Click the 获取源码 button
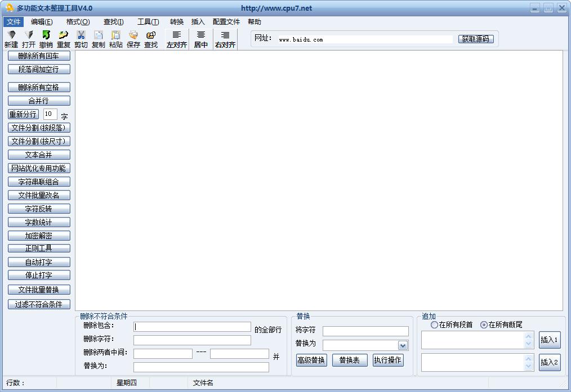 click(x=476, y=39)
